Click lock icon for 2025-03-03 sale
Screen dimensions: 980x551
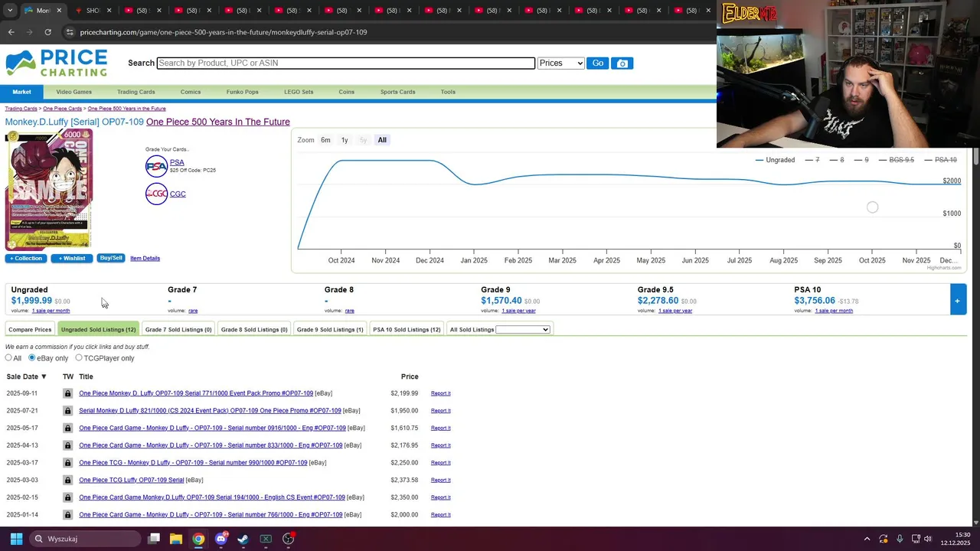click(x=67, y=480)
